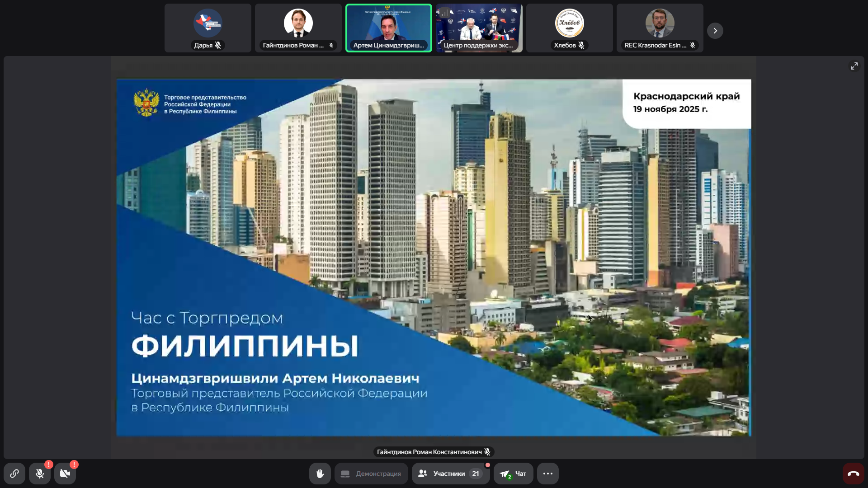The height and width of the screenshot is (488, 868).
Task: Show next participants with the right chevron
Action: tap(715, 31)
